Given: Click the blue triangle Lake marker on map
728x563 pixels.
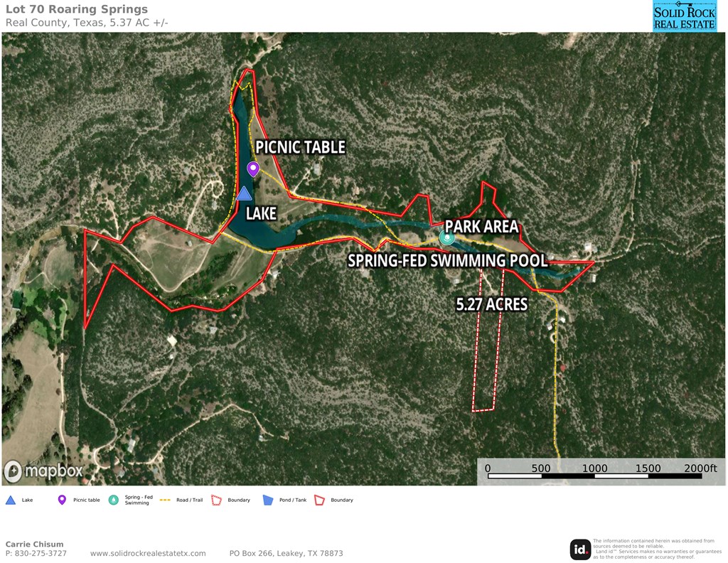Looking at the screenshot, I should point(244,193).
